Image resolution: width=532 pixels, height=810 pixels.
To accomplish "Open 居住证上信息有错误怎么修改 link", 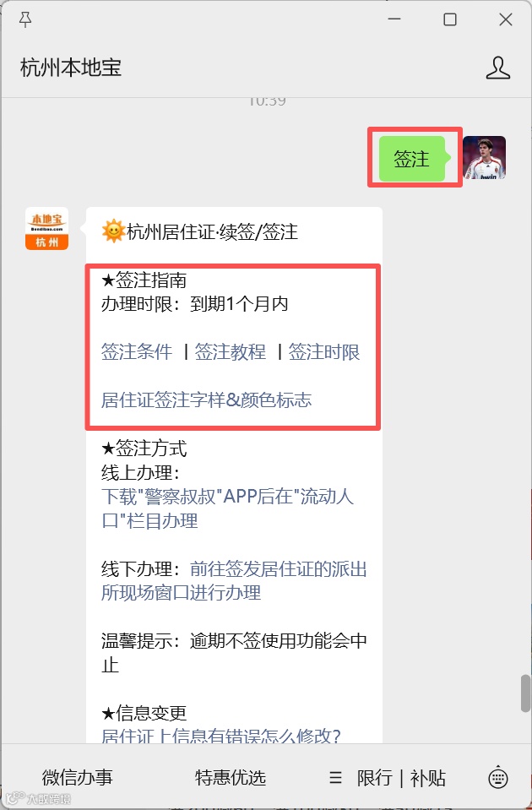I will [221, 735].
